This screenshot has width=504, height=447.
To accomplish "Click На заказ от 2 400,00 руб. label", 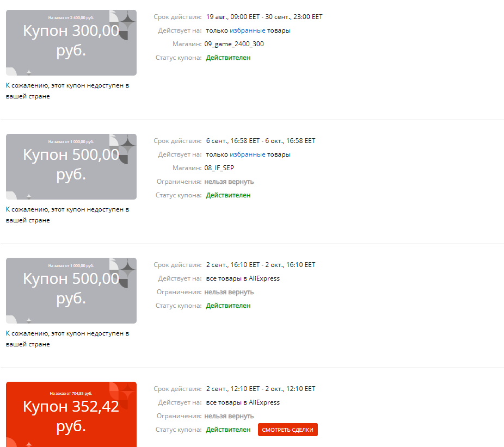I will (x=71, y=17).
